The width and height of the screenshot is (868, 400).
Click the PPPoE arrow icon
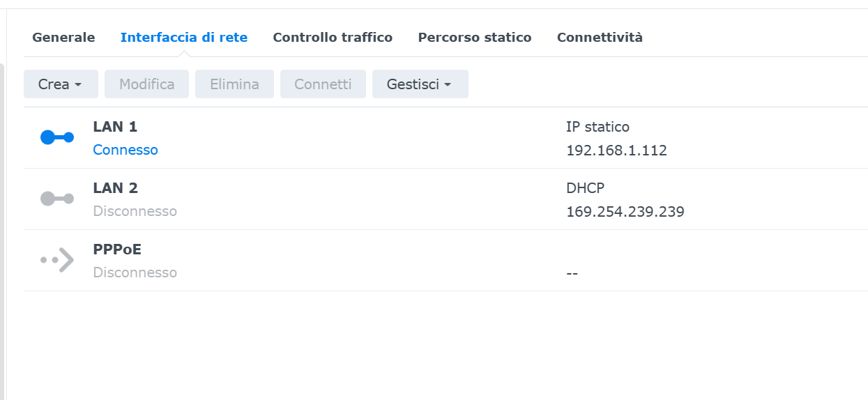pos(56,260)
